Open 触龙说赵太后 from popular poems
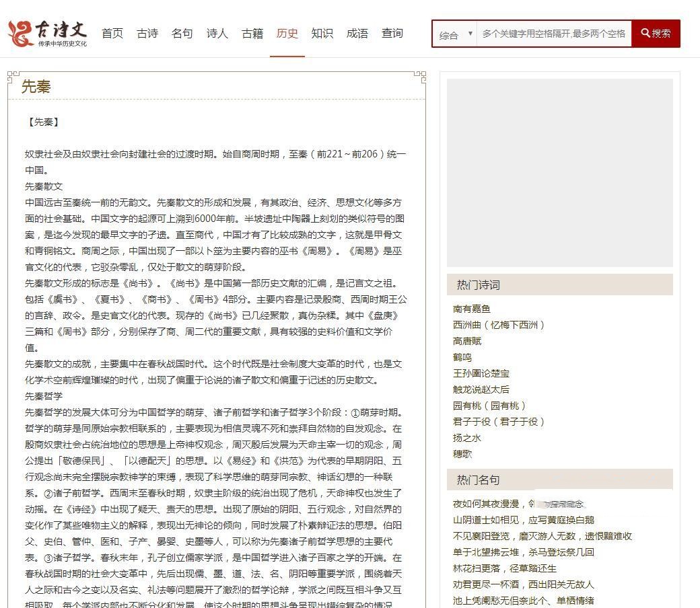 (481, 389)
